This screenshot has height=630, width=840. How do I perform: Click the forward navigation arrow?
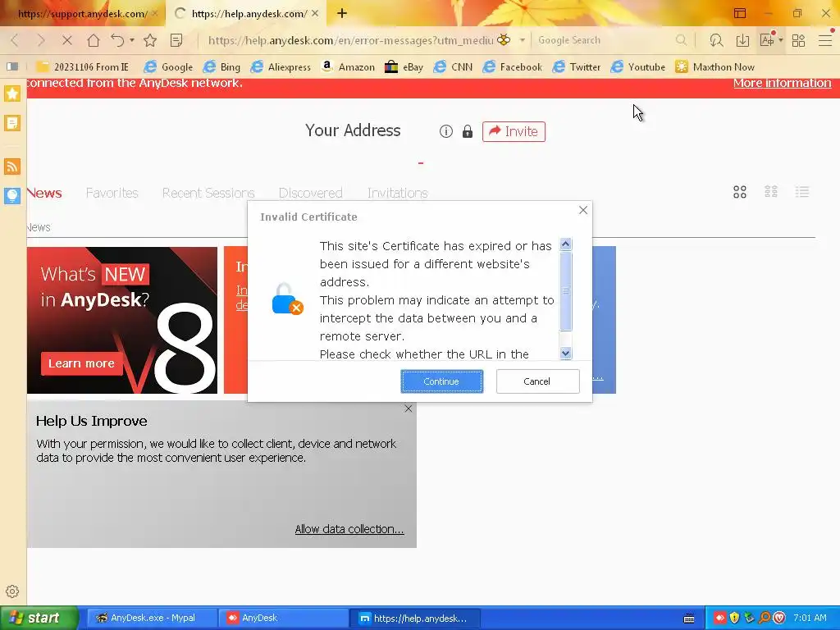[x=41, y=40]
